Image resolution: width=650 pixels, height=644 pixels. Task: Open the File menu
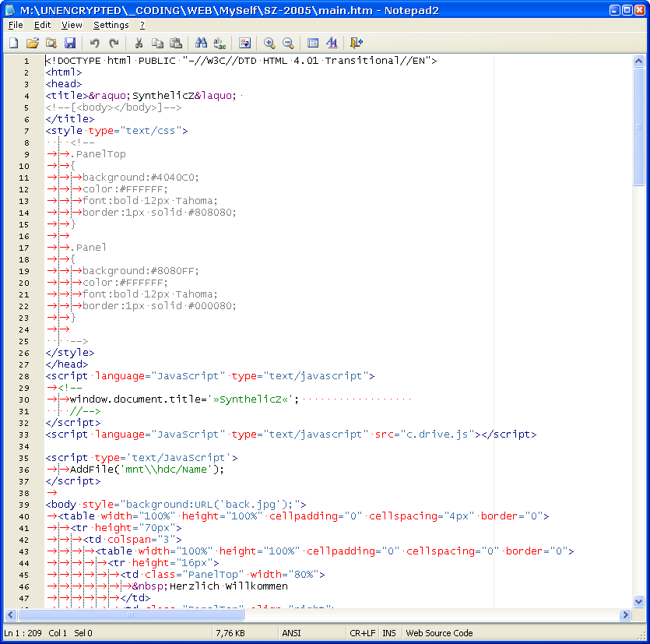pyautogui.click(x=16, y=25)
